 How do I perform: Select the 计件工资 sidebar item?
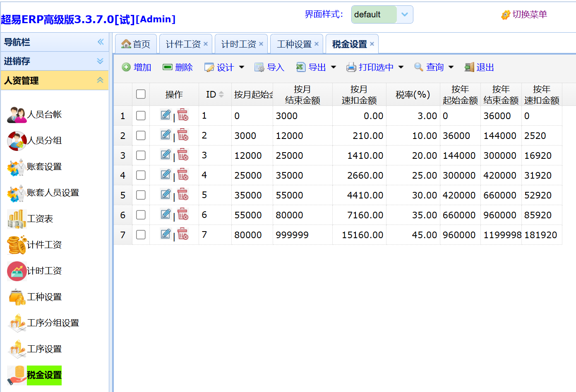44,245
